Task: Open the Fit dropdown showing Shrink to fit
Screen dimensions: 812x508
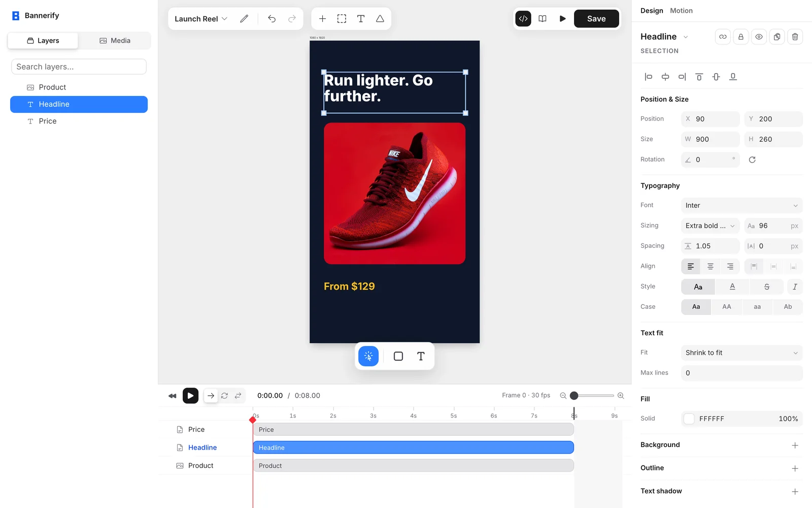Action: [x=742, y=353]
